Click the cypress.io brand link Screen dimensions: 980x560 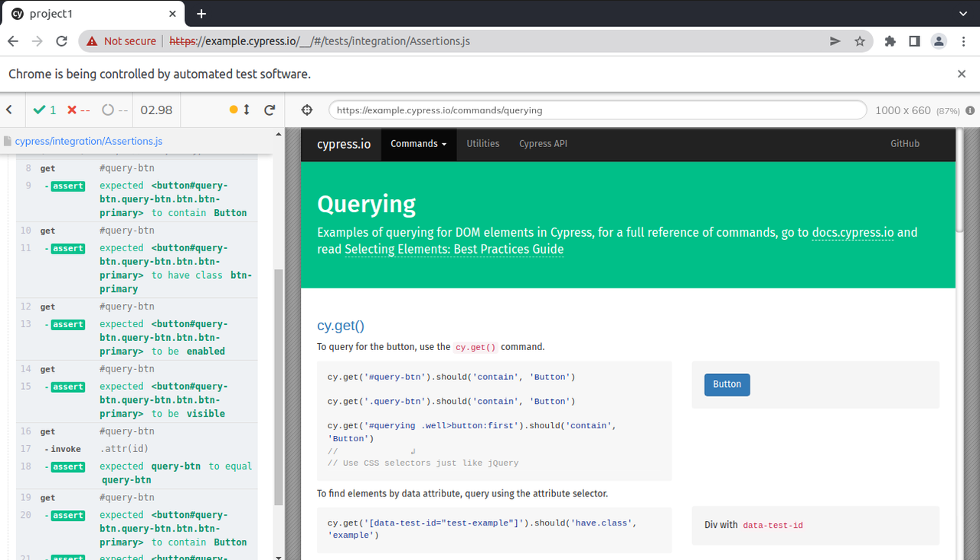point(344,144)
